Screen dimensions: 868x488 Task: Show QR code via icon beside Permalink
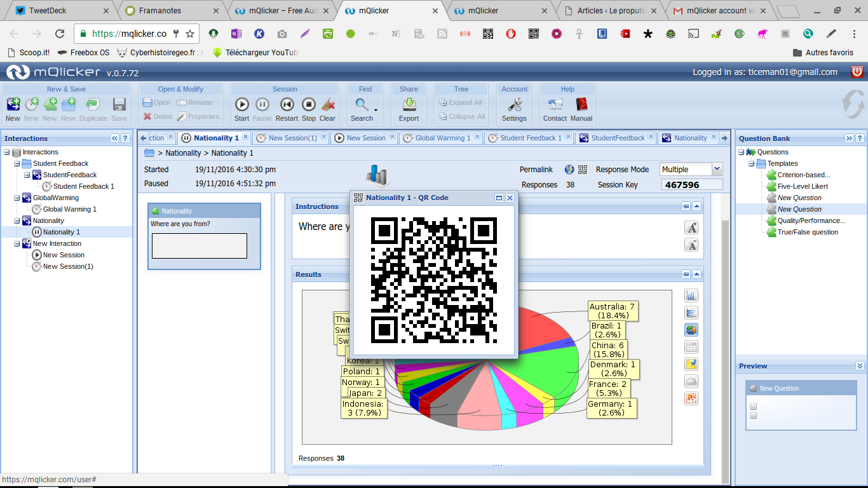pyautogui.click(x=583, y=170)
